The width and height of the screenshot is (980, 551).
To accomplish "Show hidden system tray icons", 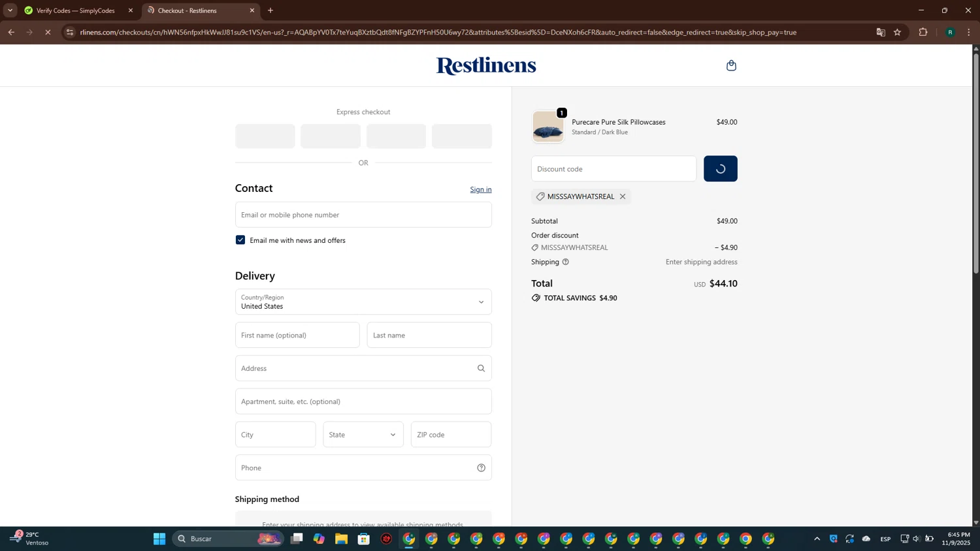I will pyautogui.click(x=817, y=539).
